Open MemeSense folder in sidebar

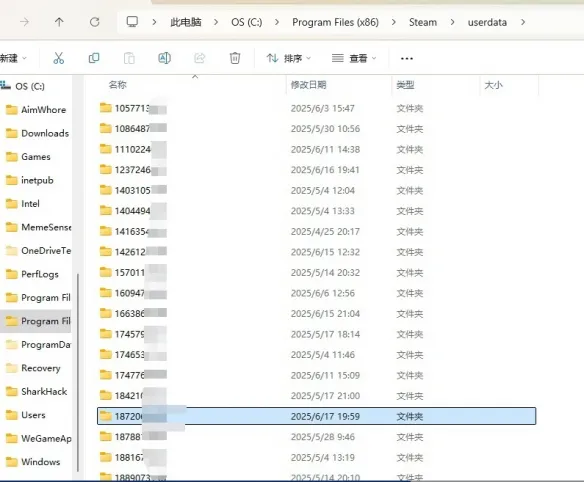coord(38,227)
